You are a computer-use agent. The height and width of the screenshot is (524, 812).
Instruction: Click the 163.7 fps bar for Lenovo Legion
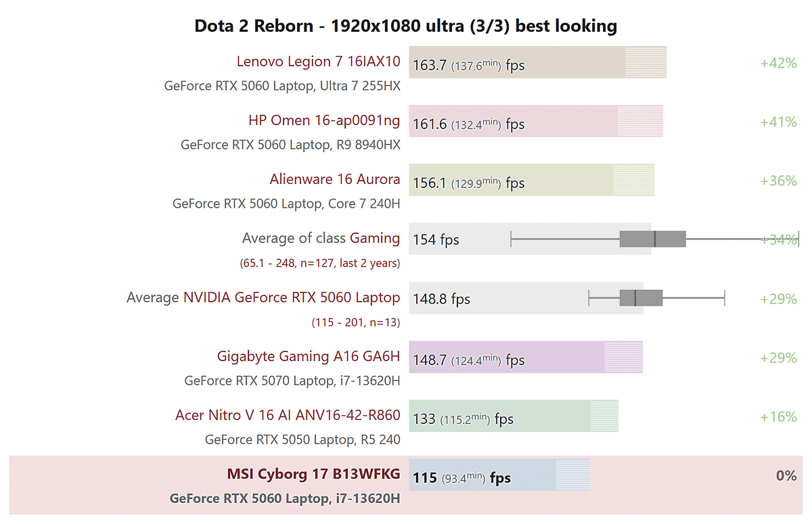pyautogui.click(x=538, y=62)
